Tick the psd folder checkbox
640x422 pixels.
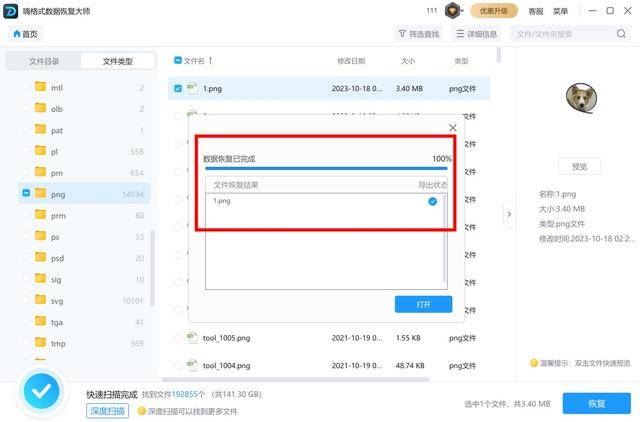tap(26, 258)
